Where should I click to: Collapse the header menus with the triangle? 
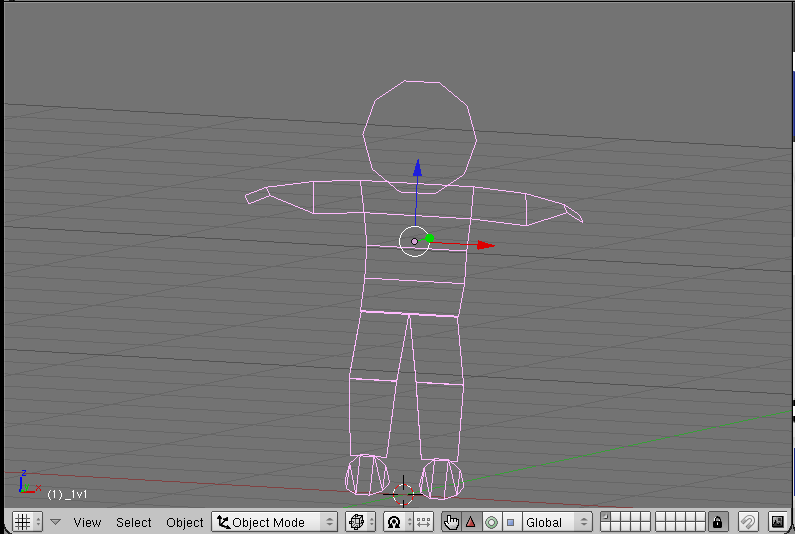pos(56,522)
